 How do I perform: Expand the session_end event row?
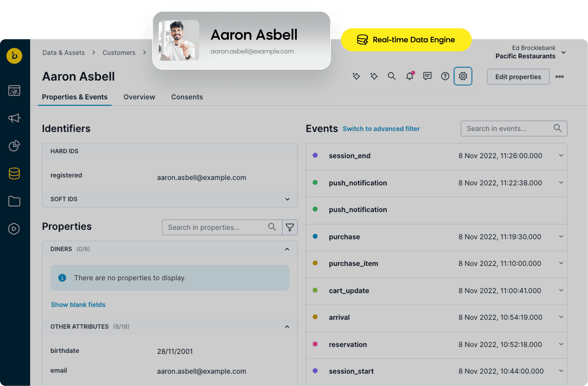click(x=561, y=155)
